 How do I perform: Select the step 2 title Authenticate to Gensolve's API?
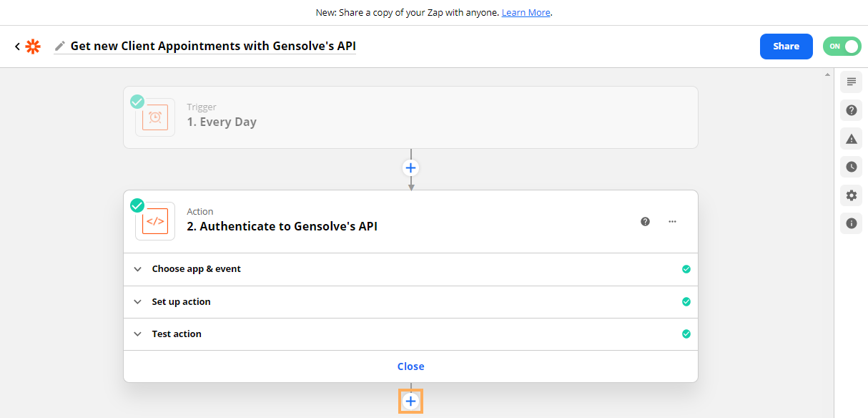pos(282,226)
